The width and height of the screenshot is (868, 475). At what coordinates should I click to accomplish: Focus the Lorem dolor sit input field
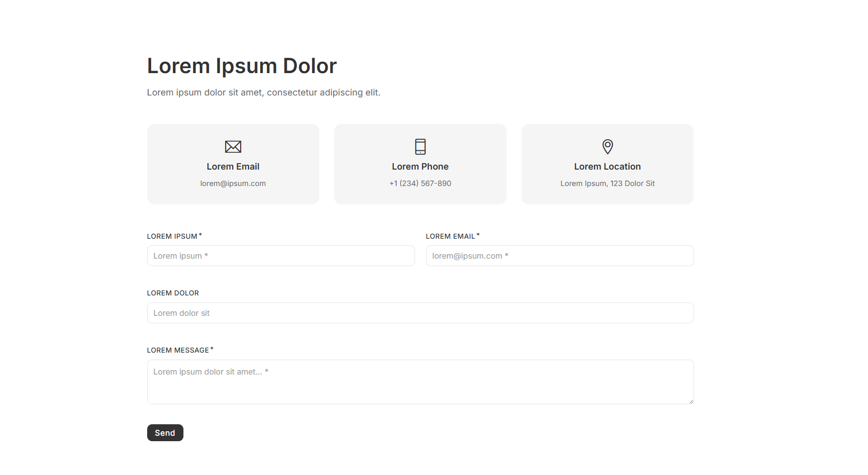tap(420, 313)
